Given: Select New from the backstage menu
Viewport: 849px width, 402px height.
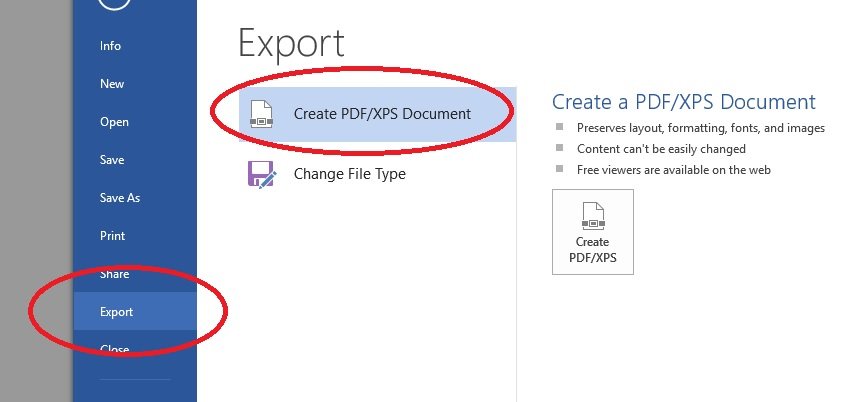Looking at the screenshot, I should pos(112,84).
